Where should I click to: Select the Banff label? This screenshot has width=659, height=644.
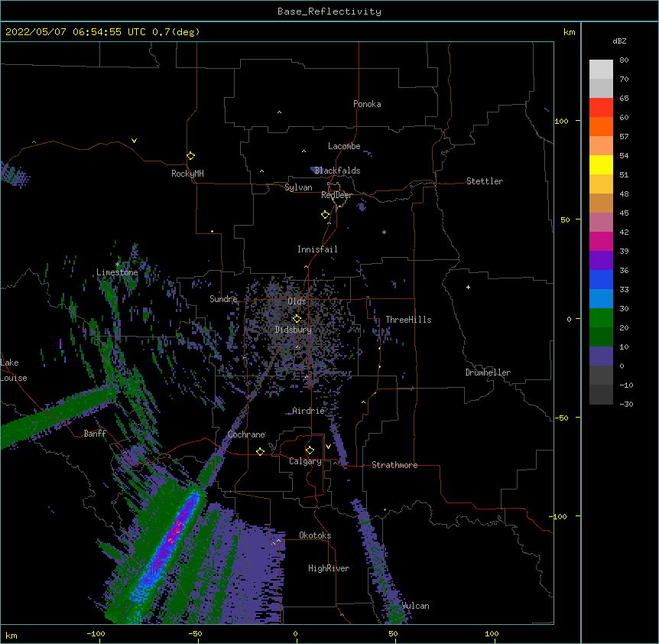tap(95, 434)
